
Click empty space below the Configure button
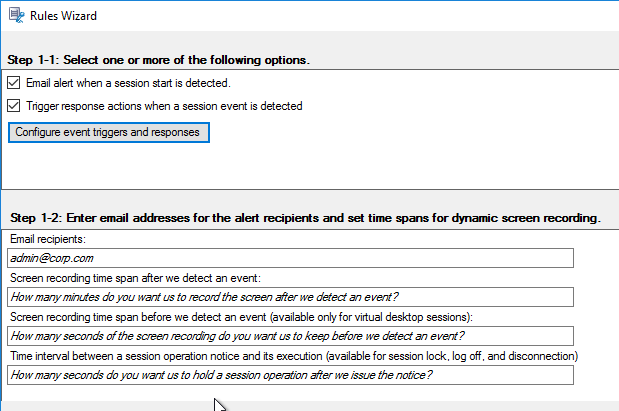pyautogui.click(x=308, y=166)
